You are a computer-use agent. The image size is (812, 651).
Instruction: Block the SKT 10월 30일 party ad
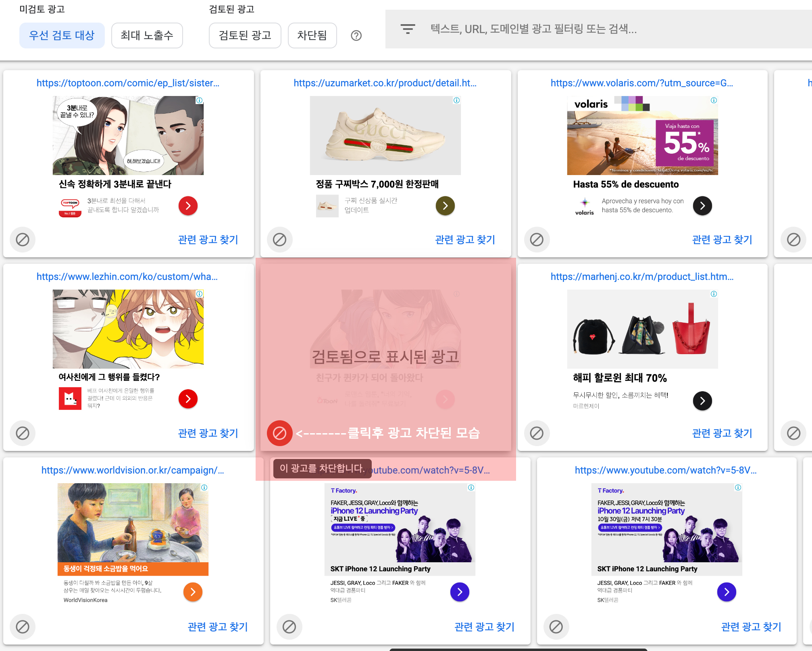[x=556, y=627]
